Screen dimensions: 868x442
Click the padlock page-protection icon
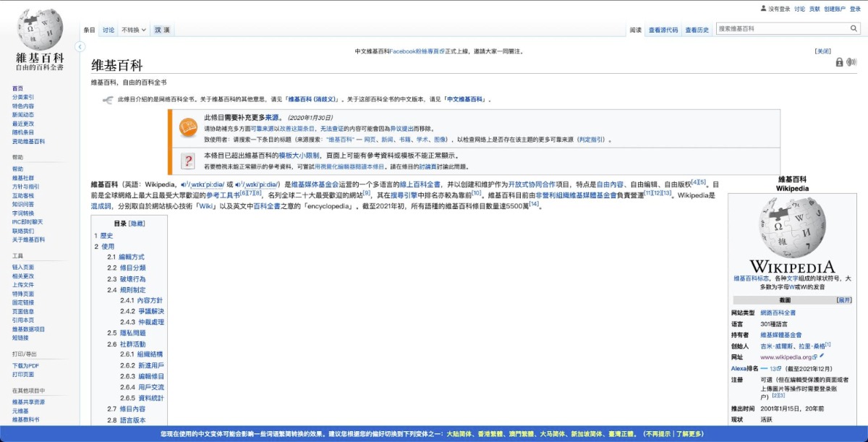pos(839,62)
